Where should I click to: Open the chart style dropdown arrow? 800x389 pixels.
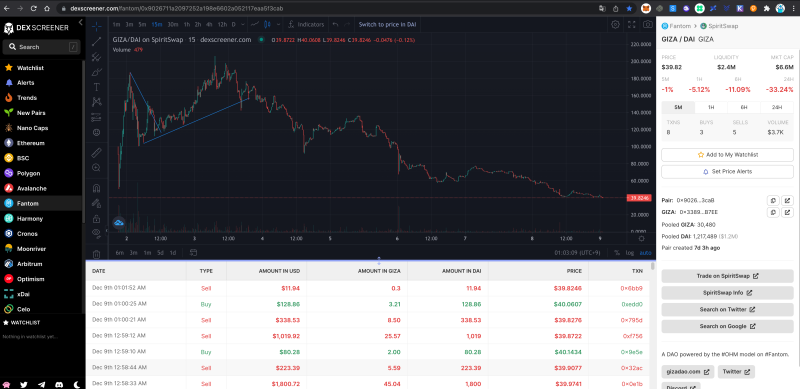279,24
